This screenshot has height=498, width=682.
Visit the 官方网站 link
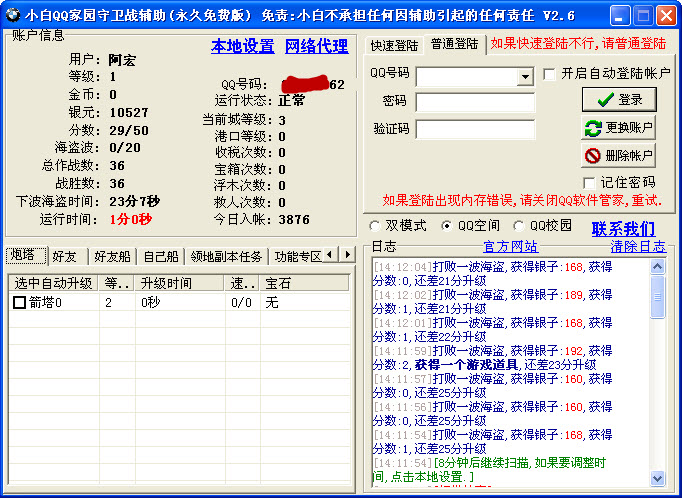point(511,247)
